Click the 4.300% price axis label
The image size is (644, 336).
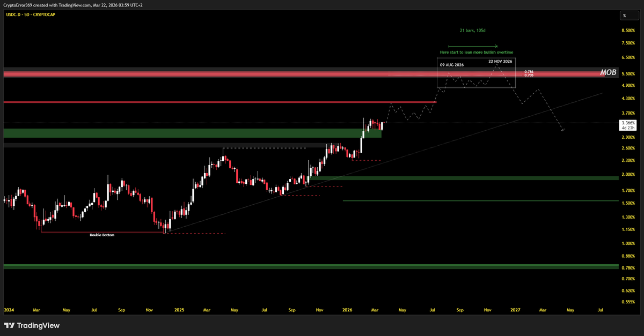point(628,99)
